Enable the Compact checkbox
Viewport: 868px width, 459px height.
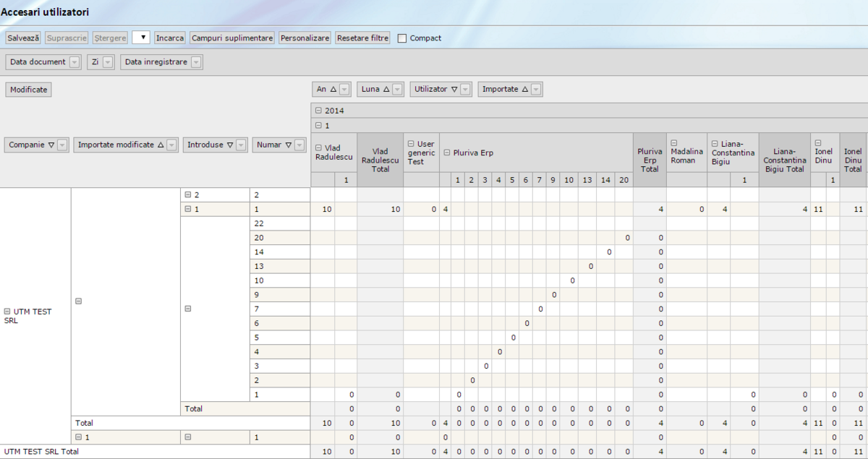[402, 38]
